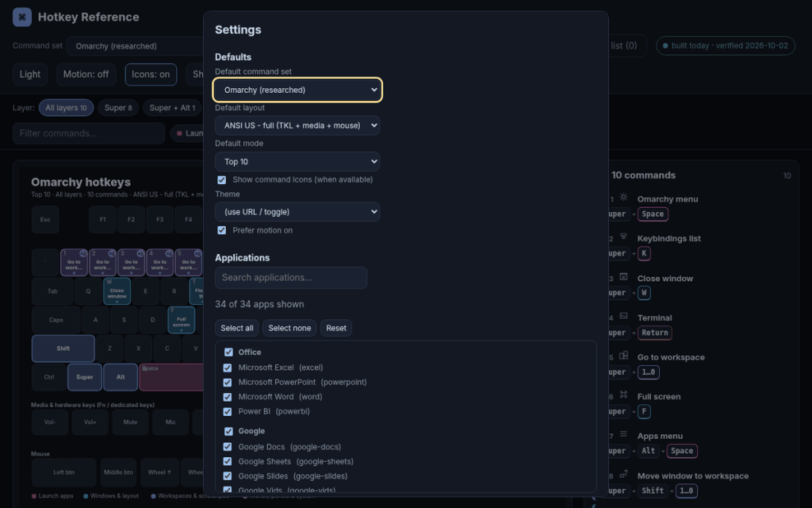Toggle the Icons: on button
Viewport: 812px width, 508px height.
tap(151, 75)
